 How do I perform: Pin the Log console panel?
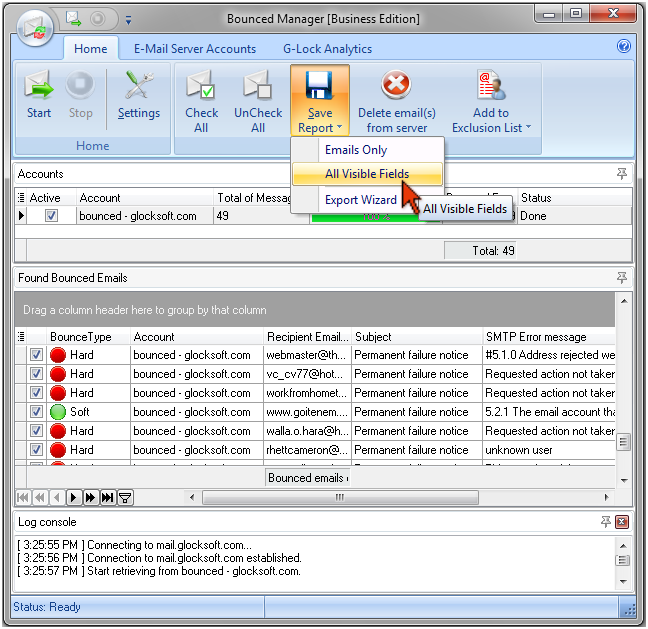pyautogui.click(x=606, y=522)
